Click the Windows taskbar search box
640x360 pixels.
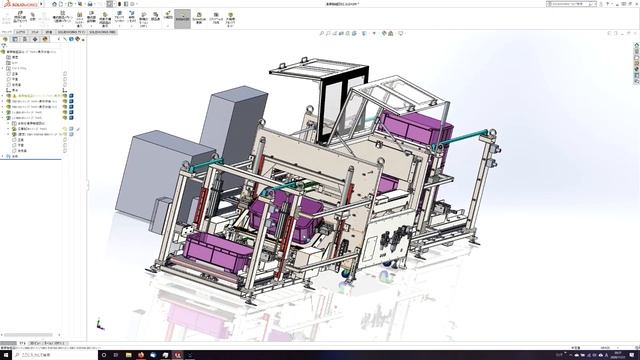pos(55,355)
